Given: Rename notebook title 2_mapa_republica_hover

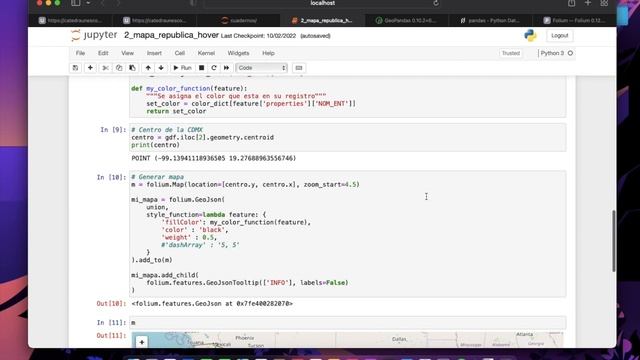Looking at the screenshot, I should [x=171, y=36].
